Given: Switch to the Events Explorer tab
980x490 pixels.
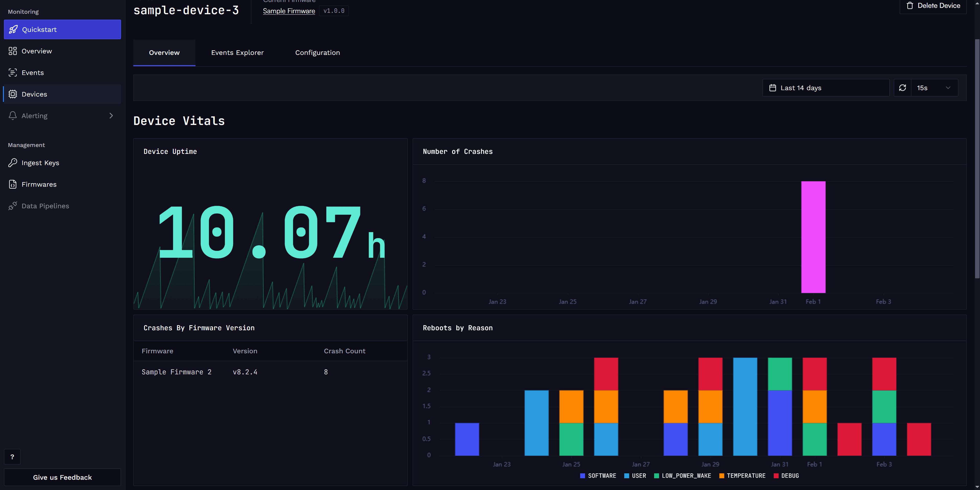Looking at the screenshot, I should point(237,53).
